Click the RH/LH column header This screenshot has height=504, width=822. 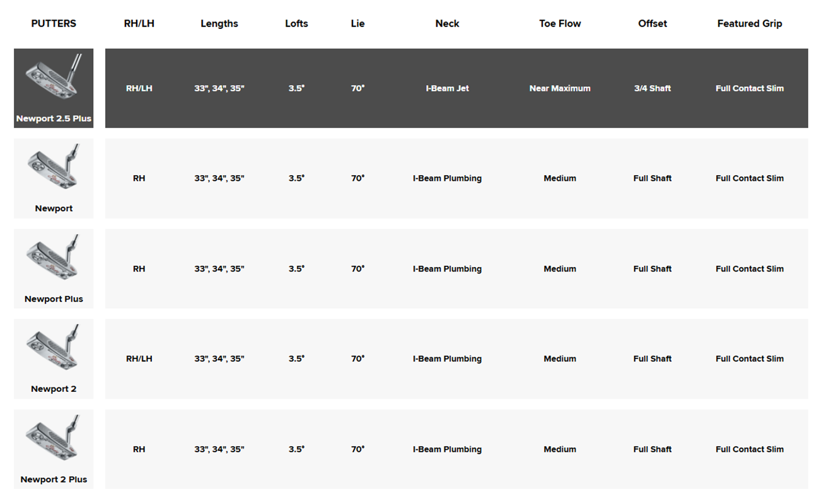[139, 23]
